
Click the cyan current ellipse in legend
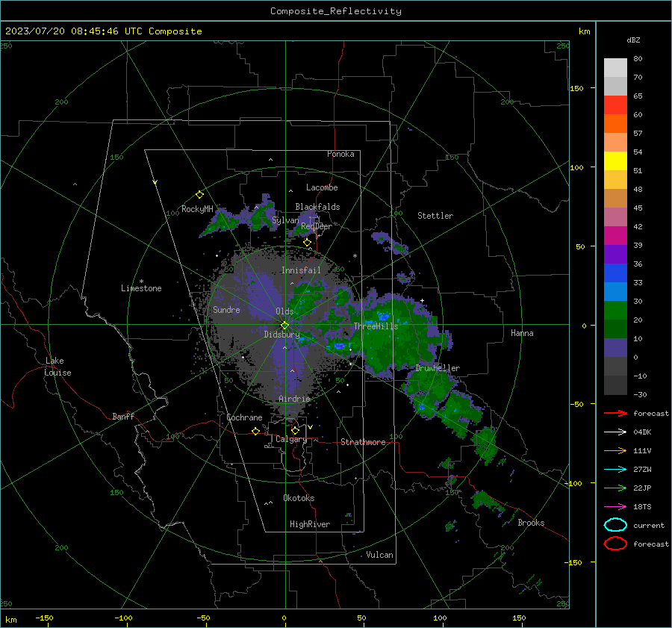615,525
